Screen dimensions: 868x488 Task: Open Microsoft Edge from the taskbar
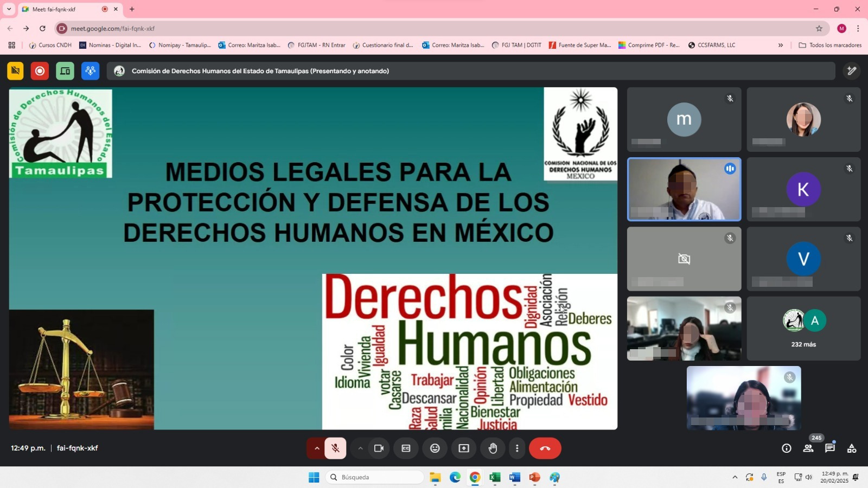coord(455,477)
